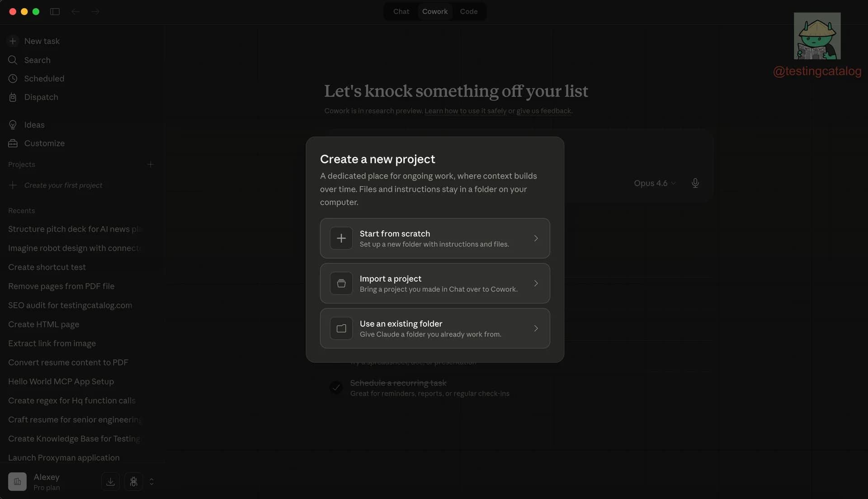Image resolution: width=868 pixels, height=499 pixels.
Task: Choose Import a project option
Action: click(435, 283)
